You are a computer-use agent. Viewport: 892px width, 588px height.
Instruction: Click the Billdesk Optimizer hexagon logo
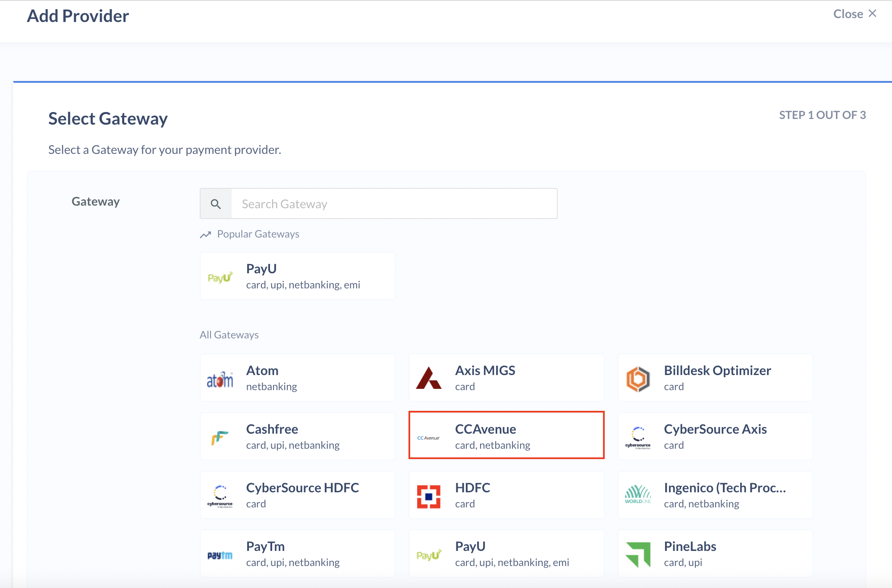[x=638, y=379]
